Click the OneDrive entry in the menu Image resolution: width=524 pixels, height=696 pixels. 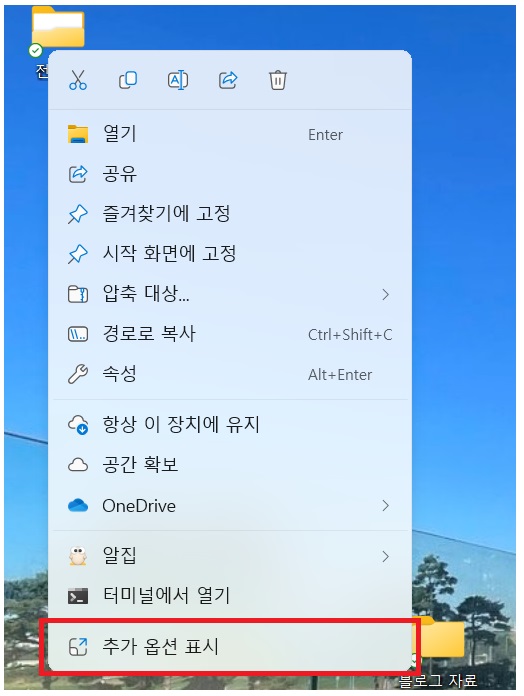(x=230, y=506)
